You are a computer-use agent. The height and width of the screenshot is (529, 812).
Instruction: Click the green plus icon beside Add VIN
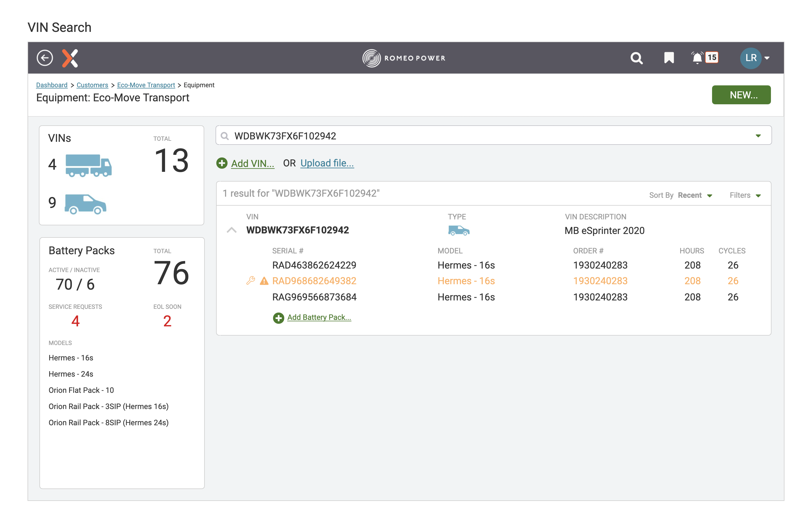(222, 163)
